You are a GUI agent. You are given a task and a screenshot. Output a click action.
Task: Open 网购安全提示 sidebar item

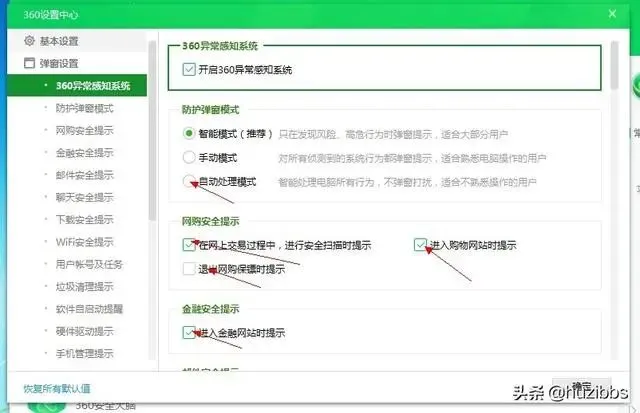click(84, 131)
